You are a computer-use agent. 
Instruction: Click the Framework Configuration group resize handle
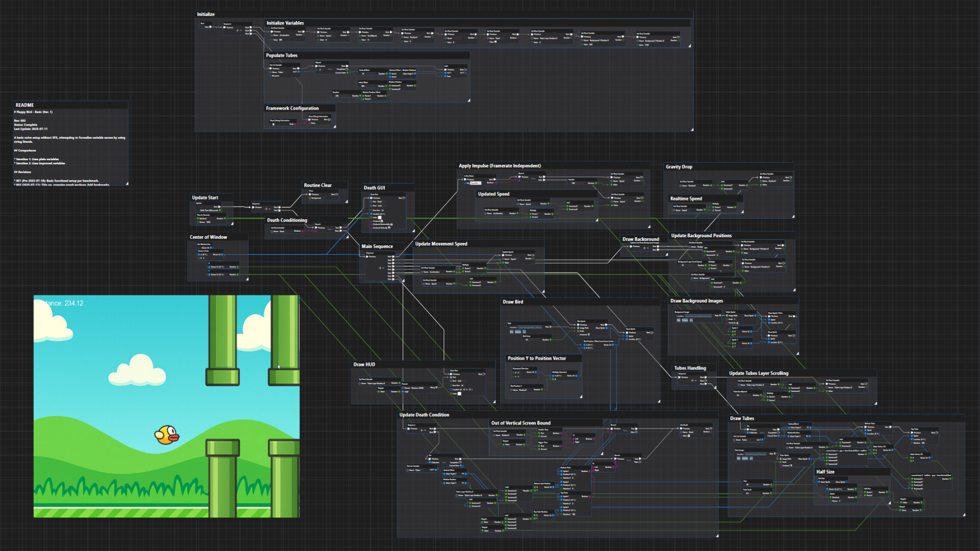(334, 127)
